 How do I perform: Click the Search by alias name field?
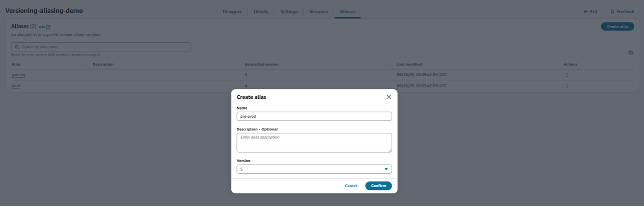point(104,47)
